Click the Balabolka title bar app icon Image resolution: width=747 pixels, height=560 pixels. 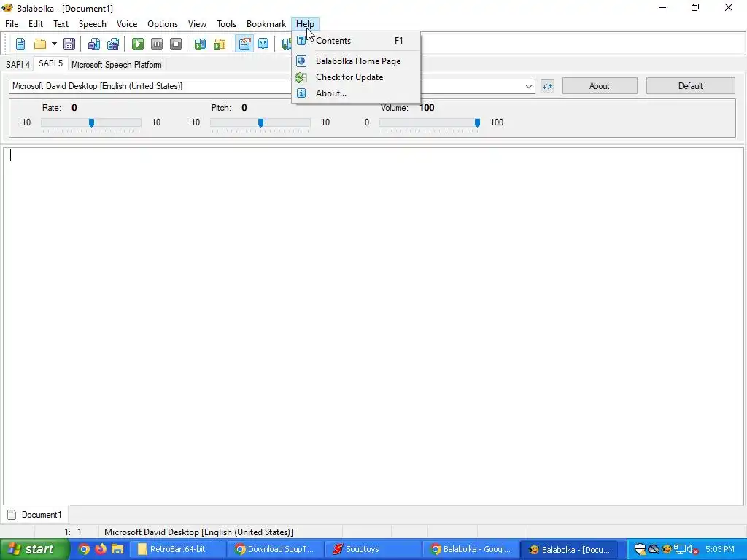pos(7,8)
